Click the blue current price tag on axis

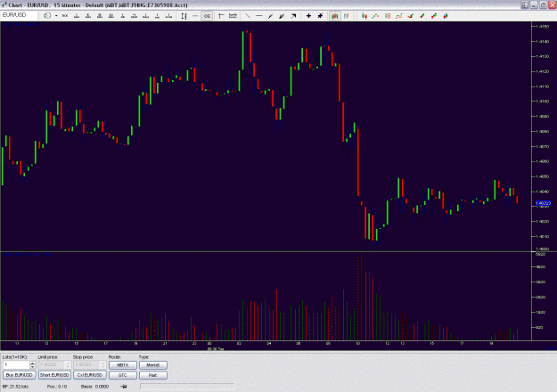(x=543, y=203)
